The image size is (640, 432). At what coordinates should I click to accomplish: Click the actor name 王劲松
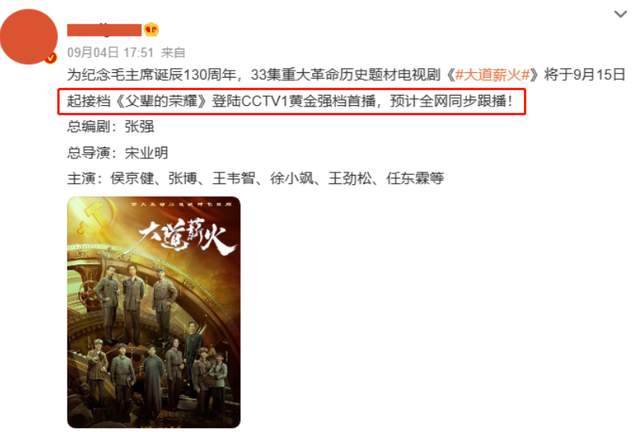coord(350,178)
